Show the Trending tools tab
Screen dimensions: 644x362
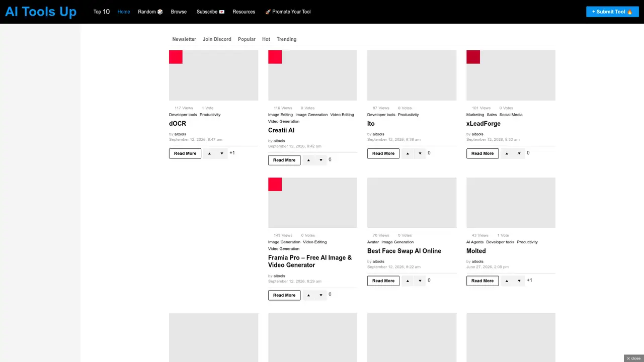coord(286,39)
